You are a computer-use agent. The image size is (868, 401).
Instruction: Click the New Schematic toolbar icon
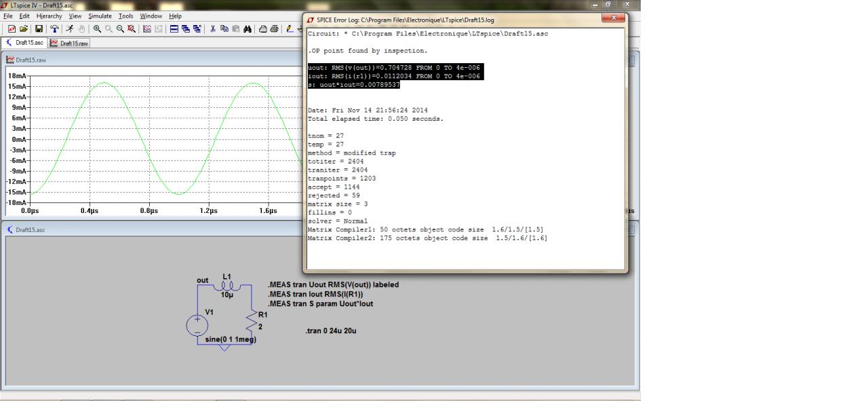[x=12, y=29]
